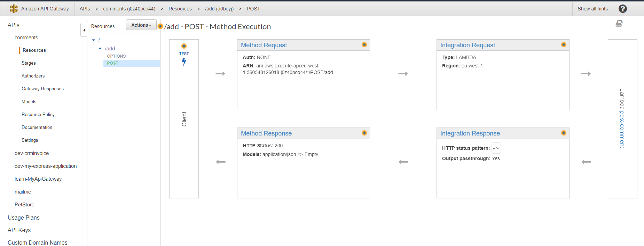Click hint dot on Integration Request panel

564,44
